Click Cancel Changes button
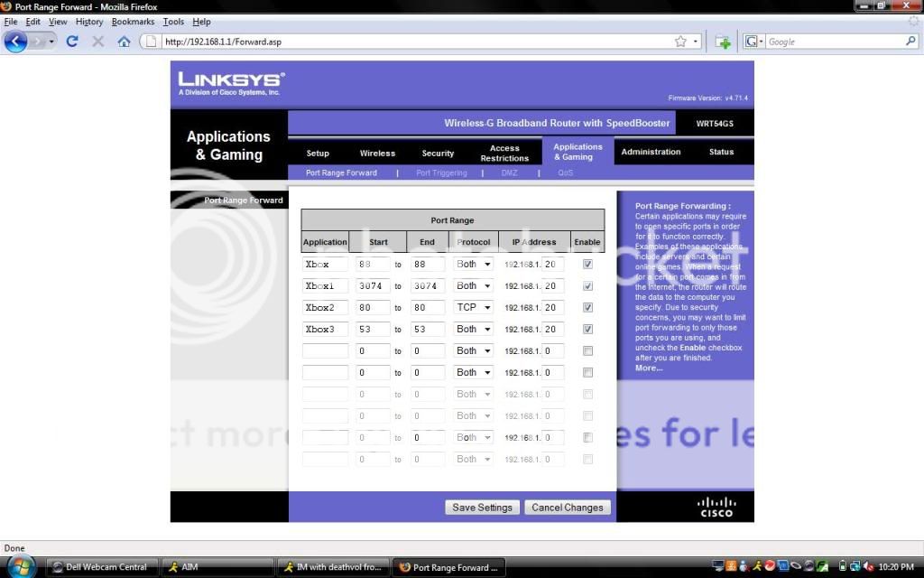The image size is (924, 578). click(x=568, y=508)
